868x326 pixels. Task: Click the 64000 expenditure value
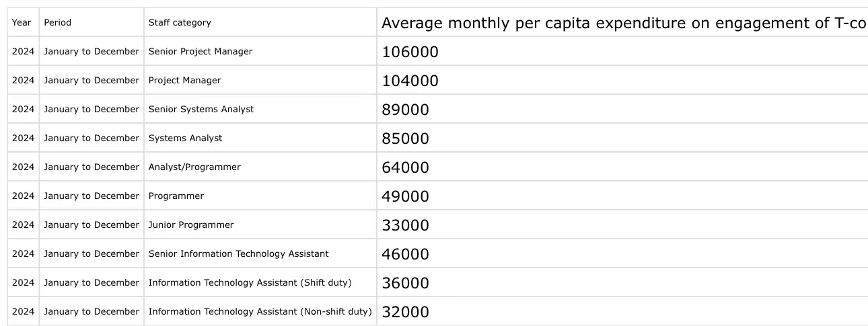[x=405, y=167]
